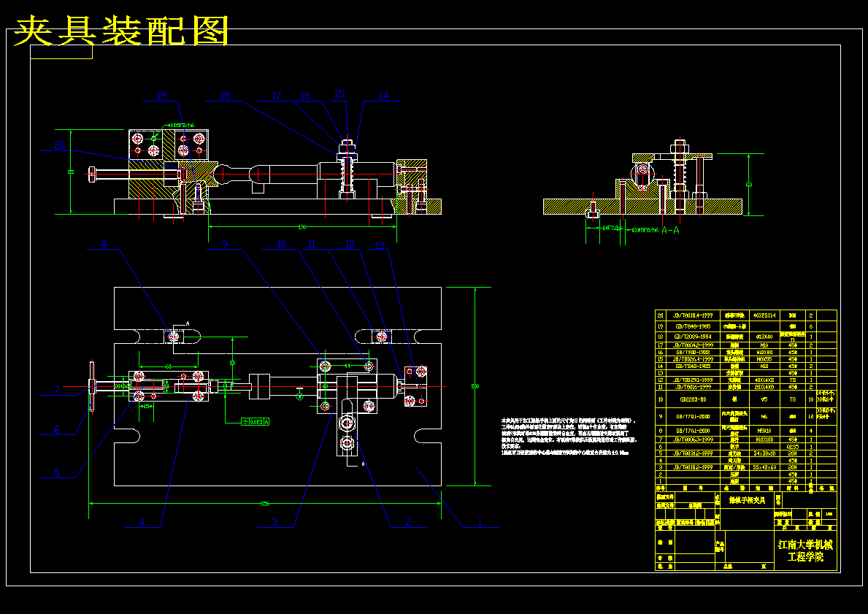This screenshot has height=614, width=868.
Task: Select the GB/T2089-1994 standard cell
Action: pos(691,337)
